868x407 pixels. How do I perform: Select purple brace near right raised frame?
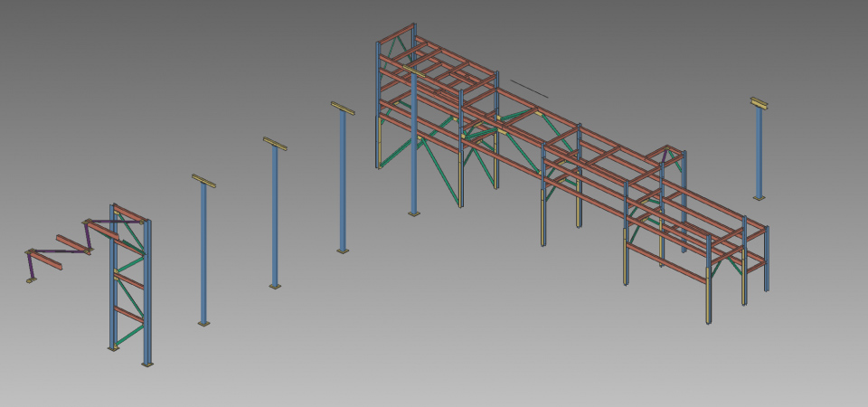tap(665, 156)
